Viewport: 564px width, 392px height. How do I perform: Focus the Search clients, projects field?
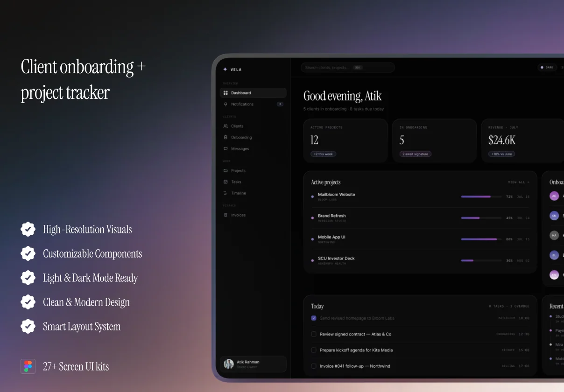[x=348, y=67]
